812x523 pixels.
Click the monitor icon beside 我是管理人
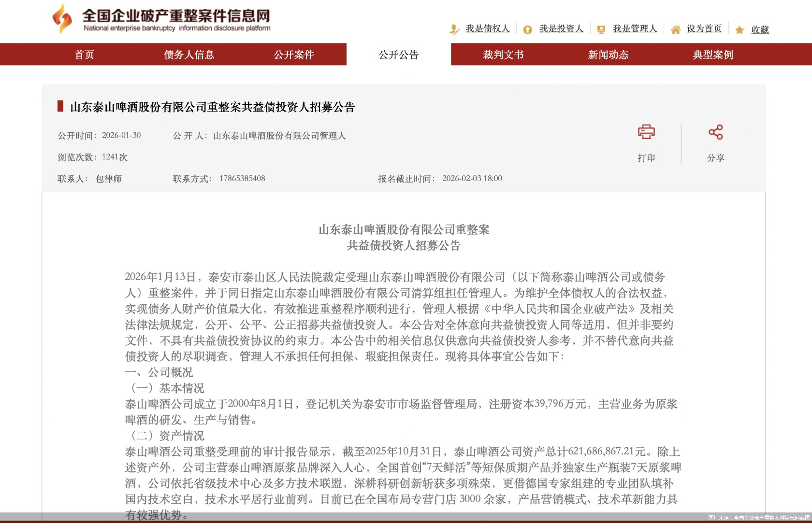[601, 29]
